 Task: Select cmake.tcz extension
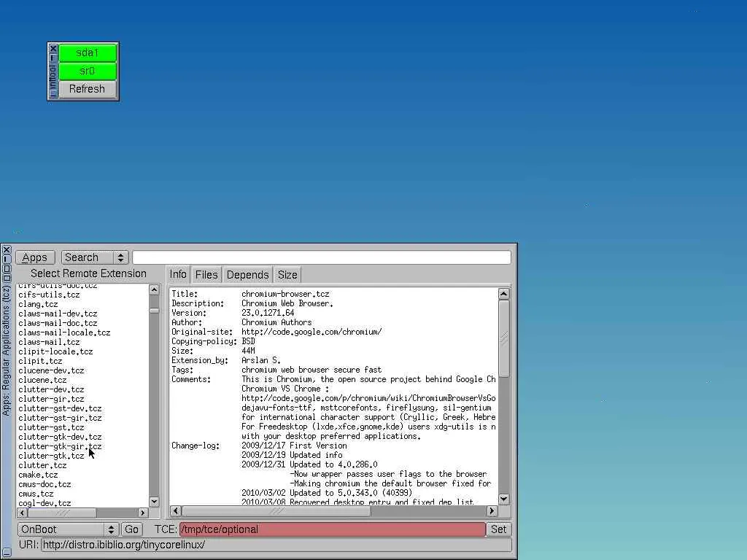tap(38, 475)
